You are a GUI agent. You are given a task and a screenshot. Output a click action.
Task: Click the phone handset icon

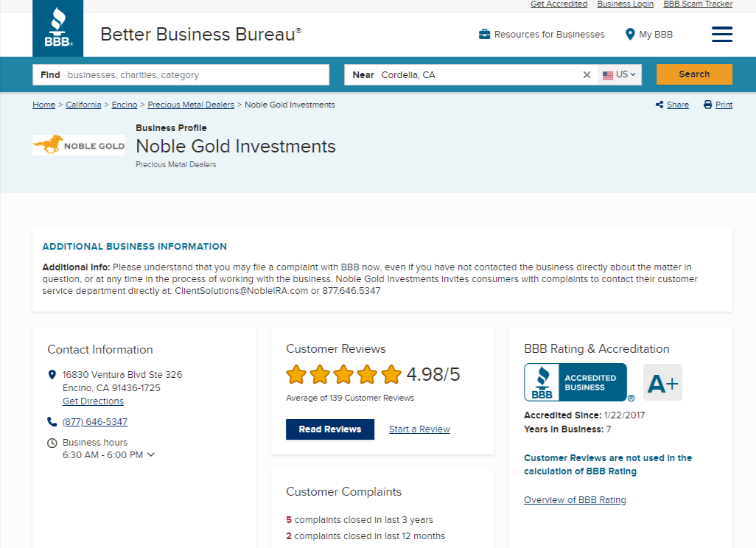pos(52,422)
